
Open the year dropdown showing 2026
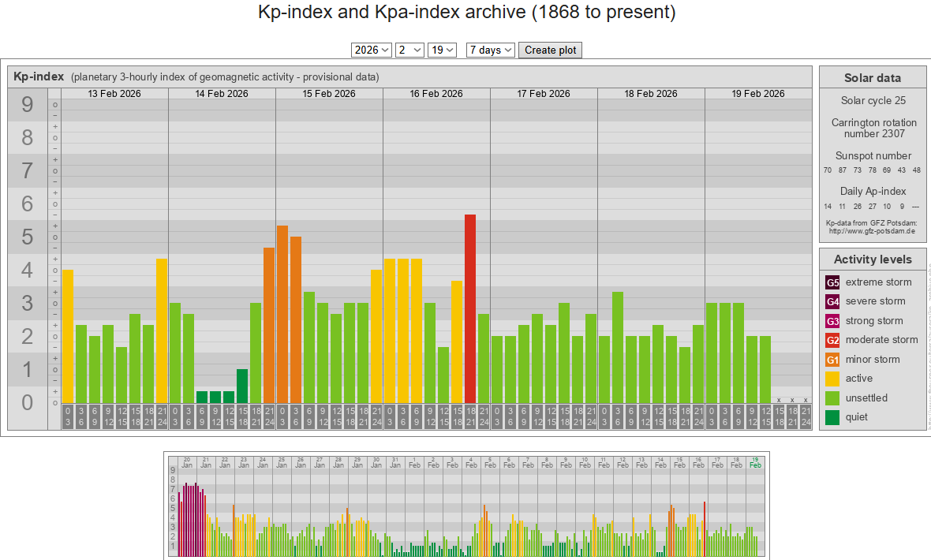[x=372, y=50]
